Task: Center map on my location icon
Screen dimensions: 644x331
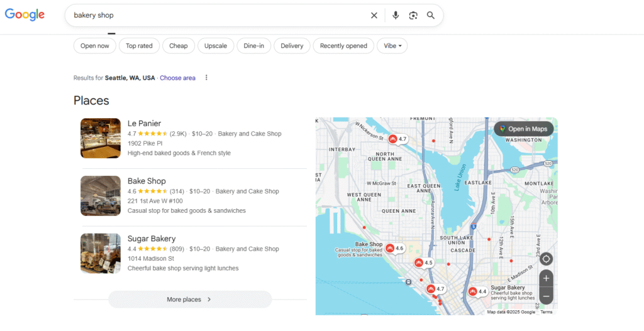Action: 546,259
